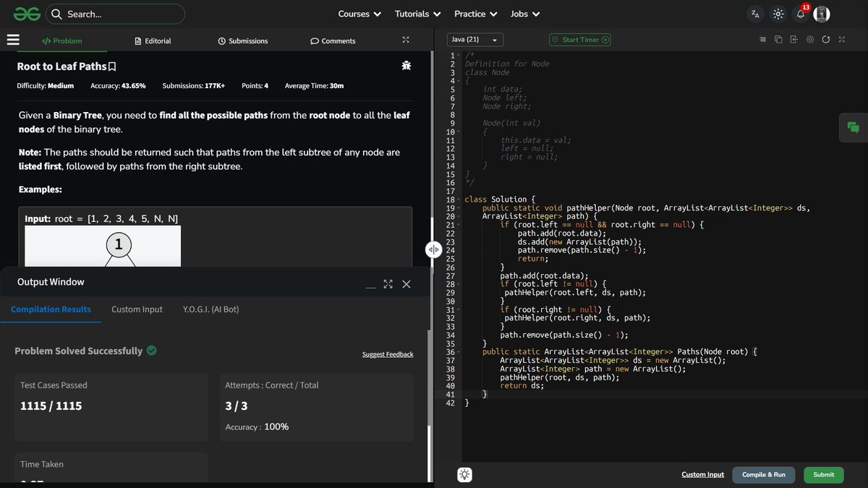Open editor settings gear icon
The image size is (868, 488).
tap(810, 39)
